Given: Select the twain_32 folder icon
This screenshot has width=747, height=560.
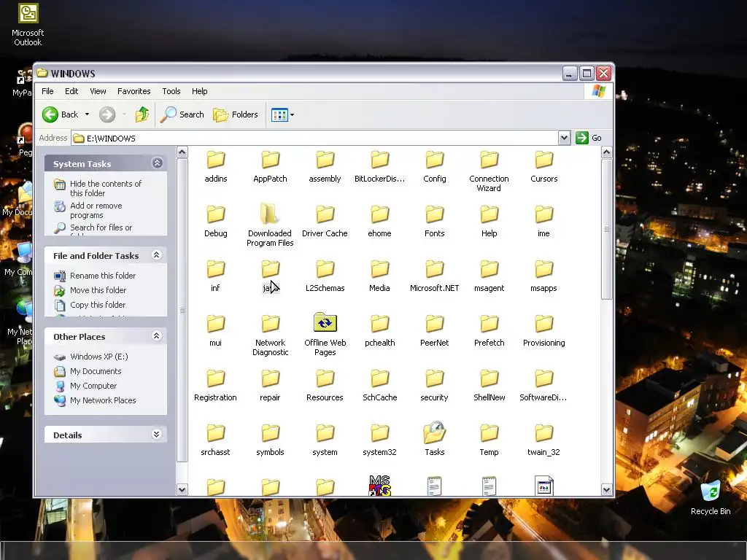Looking at the screenshot, I should pos(544,433).
